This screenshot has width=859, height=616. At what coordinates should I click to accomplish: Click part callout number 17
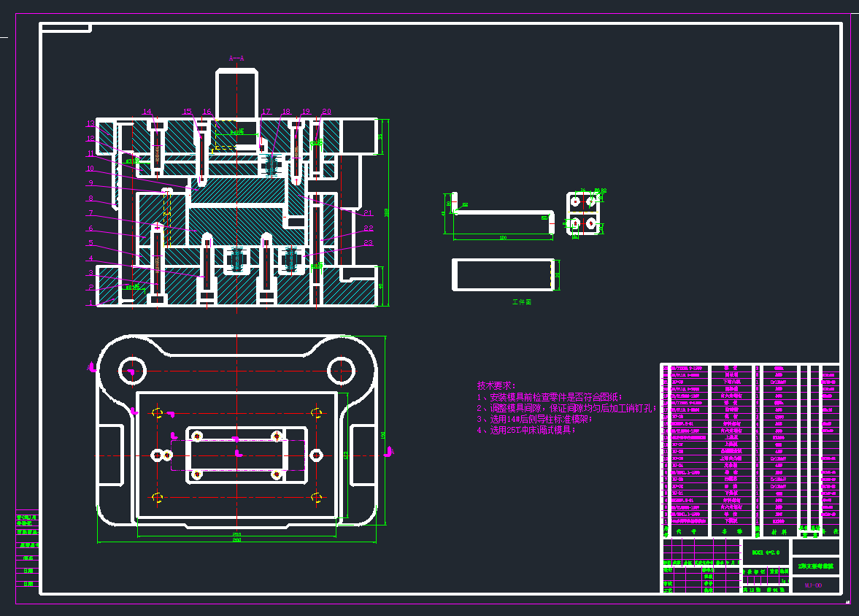coord(266,111)
